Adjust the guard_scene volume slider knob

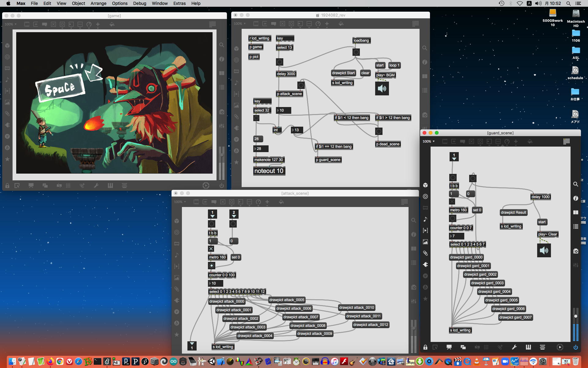tap(576, 316)
